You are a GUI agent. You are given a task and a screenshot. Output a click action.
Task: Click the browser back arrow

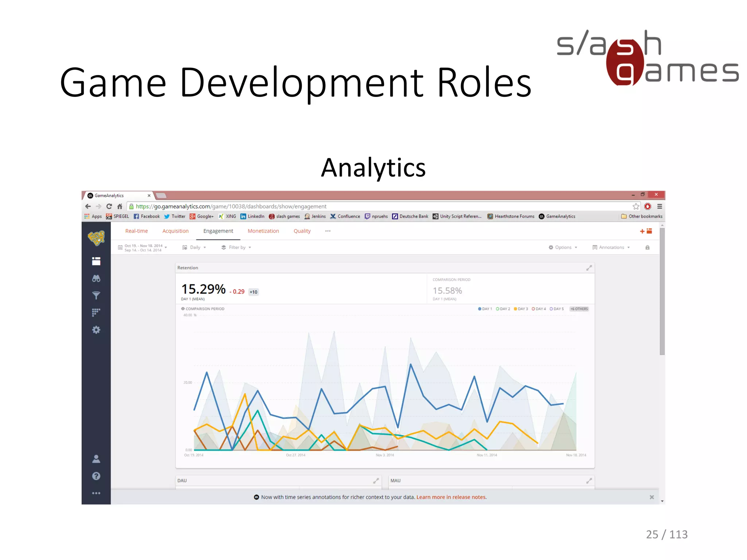coord(88,206)
